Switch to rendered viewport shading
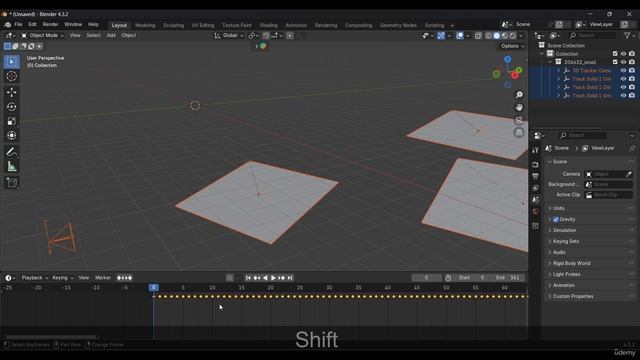This screenshot has width=640, height=360. 513,36
